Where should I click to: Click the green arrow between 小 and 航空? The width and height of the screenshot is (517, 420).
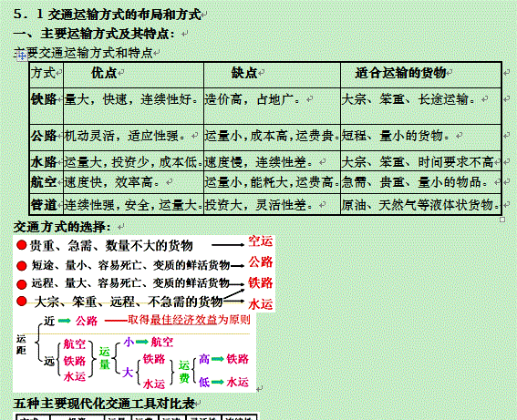142,342
